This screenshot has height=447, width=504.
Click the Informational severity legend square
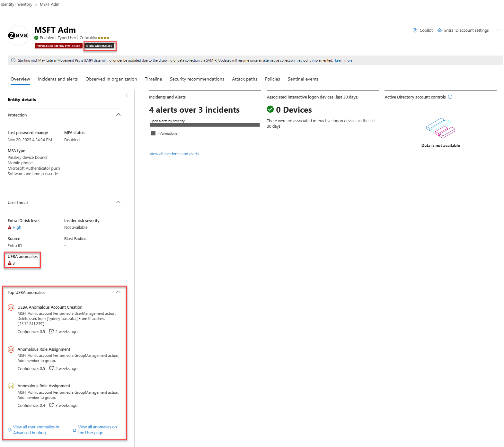(153, 133)
